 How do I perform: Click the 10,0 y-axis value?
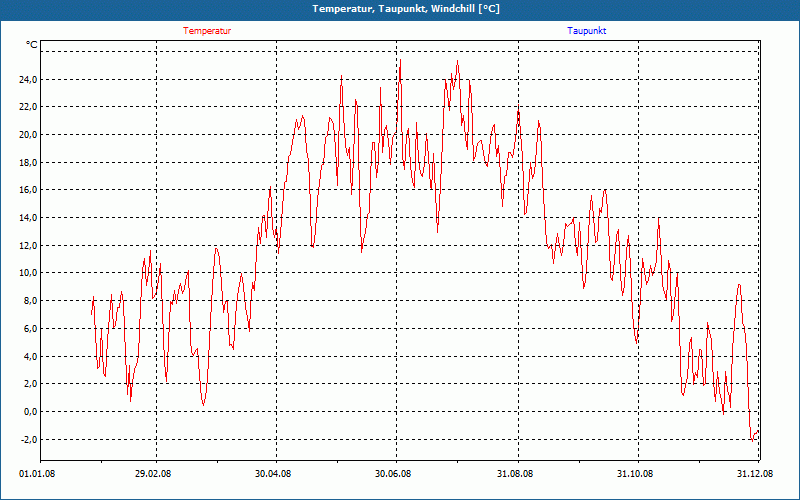pos(28,273)
